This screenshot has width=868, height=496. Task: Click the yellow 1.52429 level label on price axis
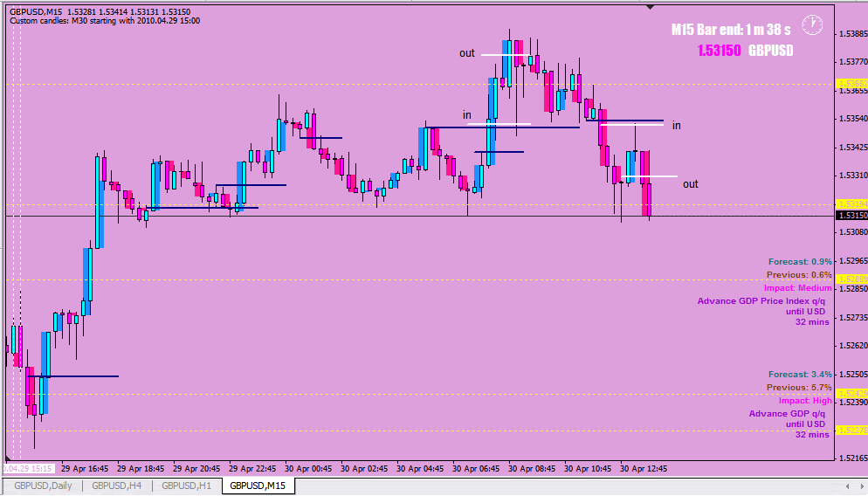tap(851, 394)
